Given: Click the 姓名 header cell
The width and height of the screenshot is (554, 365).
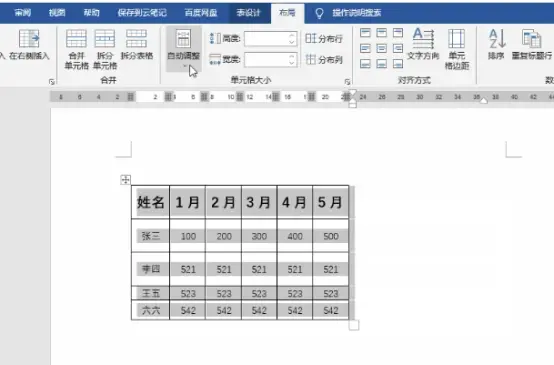Looking at the screenshot, I should [151, 202].
